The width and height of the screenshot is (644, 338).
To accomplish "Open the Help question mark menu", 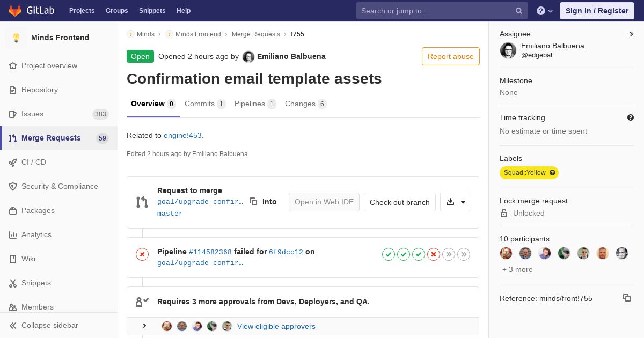I will click(544, 11).
